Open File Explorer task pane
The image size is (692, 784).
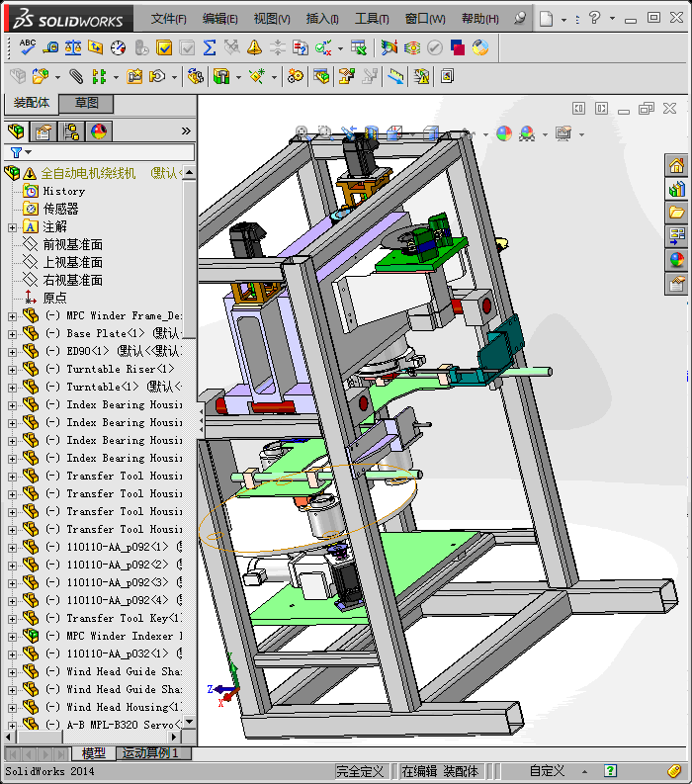pyautogui.click(x=676, y=213)
